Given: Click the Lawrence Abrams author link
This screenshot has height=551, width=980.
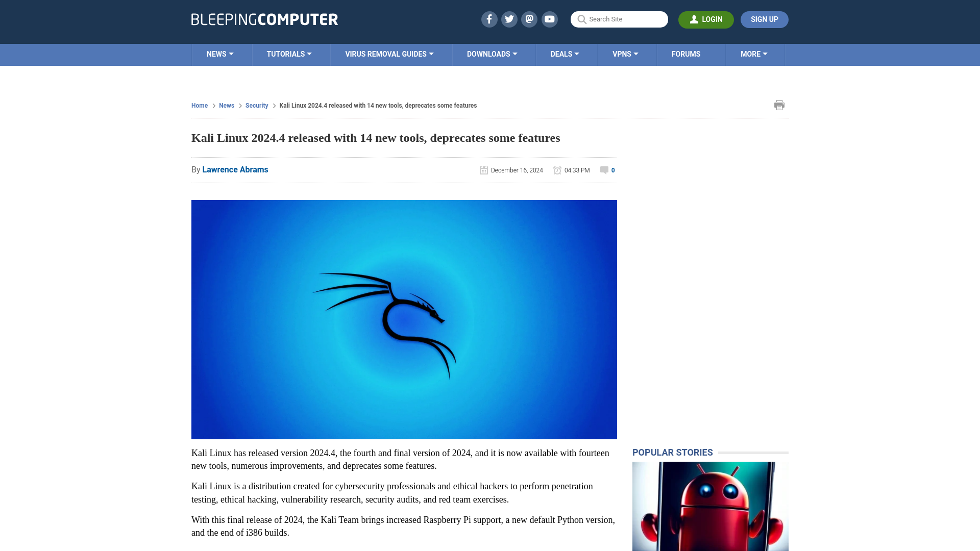Looking at the screenshot, I should pos(235,169).
